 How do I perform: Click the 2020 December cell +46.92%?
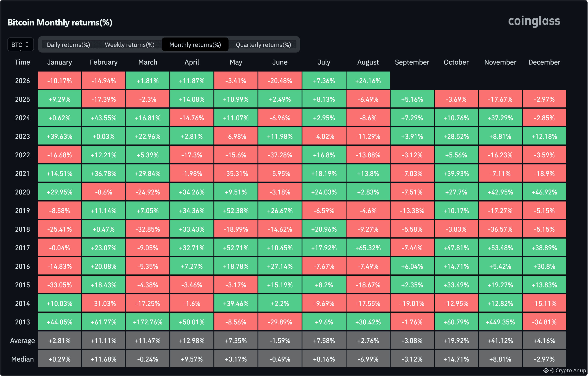(544, 192)
